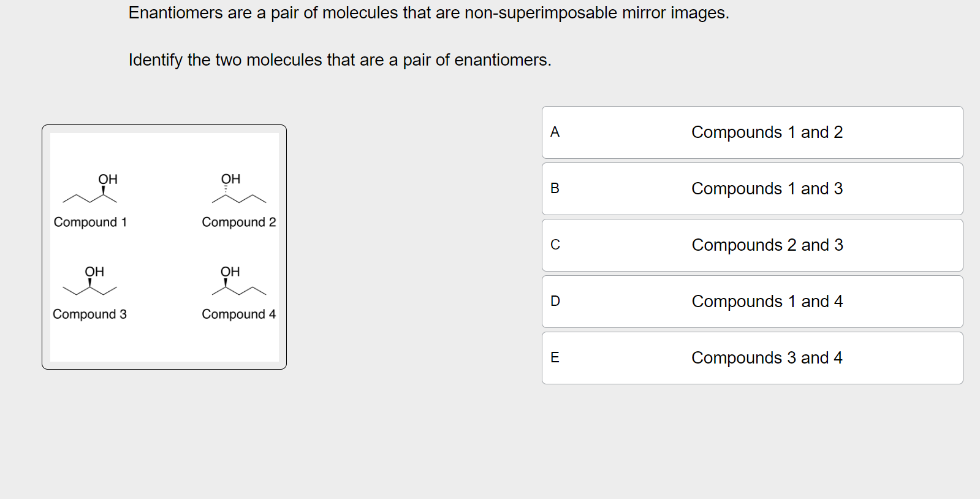Click the "Identify the two molecules" question text
Screen dimensions: 980x499
(340, 60)
